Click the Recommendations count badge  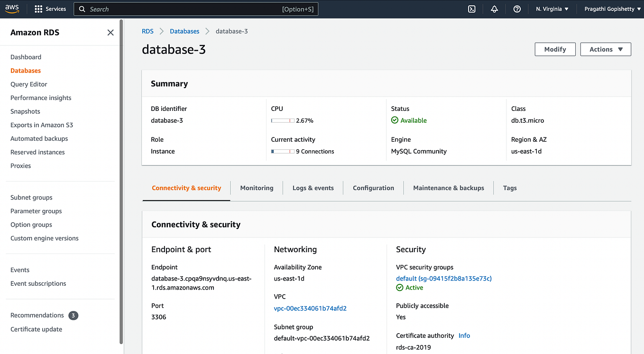coord(73,315)
